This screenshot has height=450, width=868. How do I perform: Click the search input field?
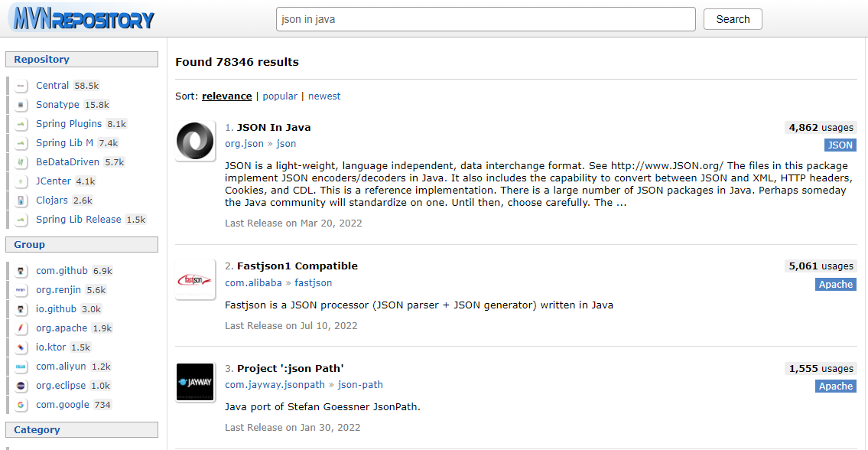pos(486,19)
